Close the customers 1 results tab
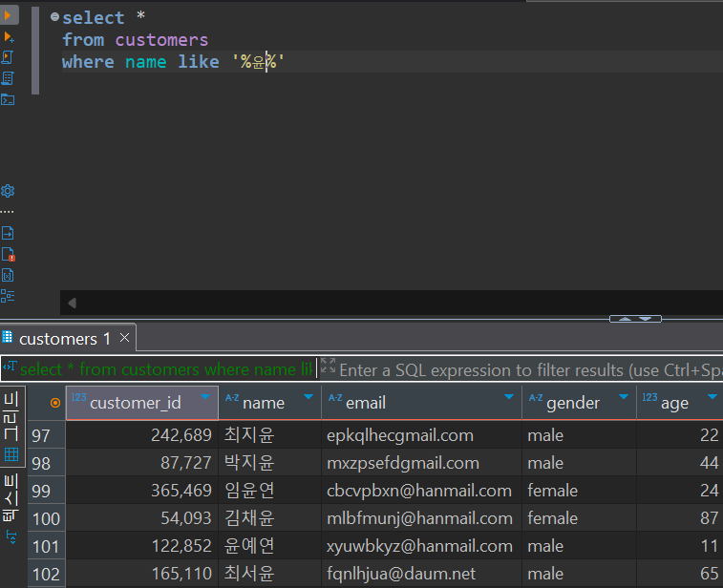Viewport: 723px width, 588px height. [124, 338]
